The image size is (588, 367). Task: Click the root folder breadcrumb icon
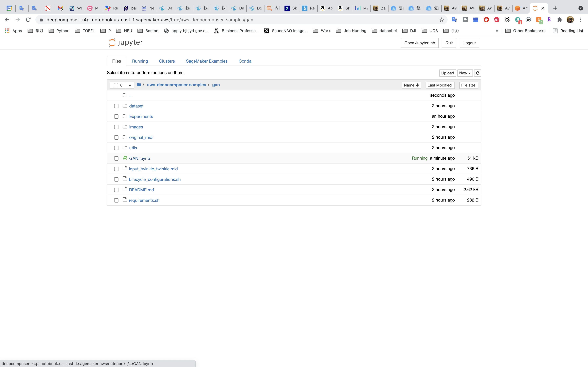(139, 85)
